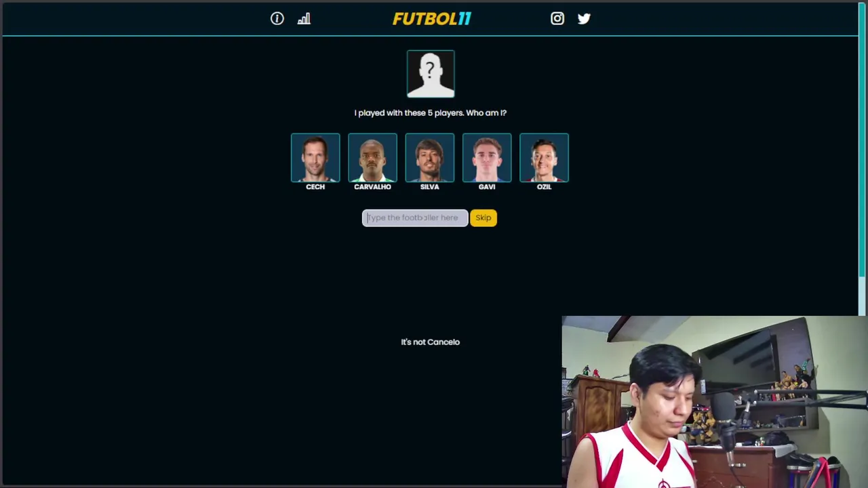Image resolution: width=868 pixels, height=488 pixels.
Task: Click the GAVI name label
Action: 487,187
